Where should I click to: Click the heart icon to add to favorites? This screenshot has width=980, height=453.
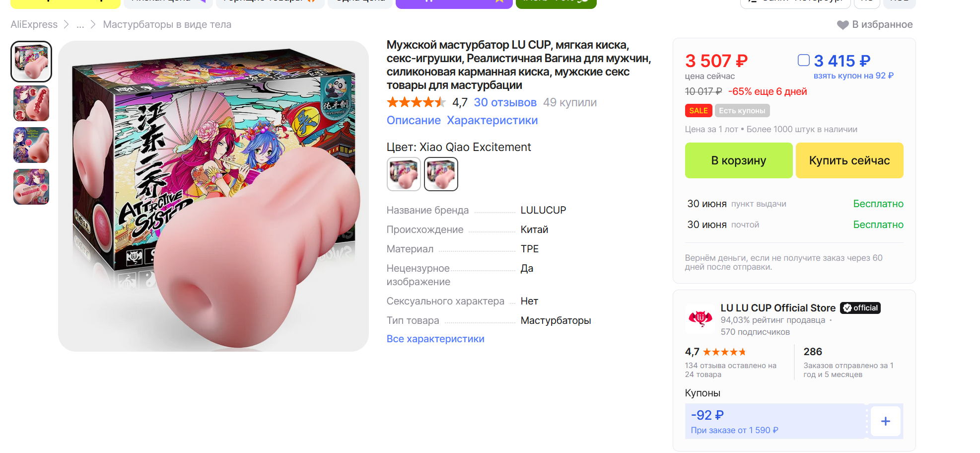pos(842,25)
